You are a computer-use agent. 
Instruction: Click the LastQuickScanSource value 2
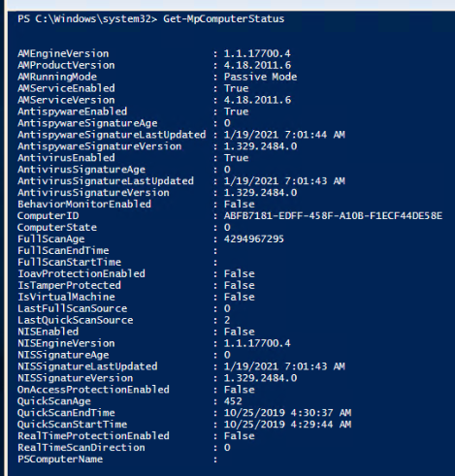227,320
